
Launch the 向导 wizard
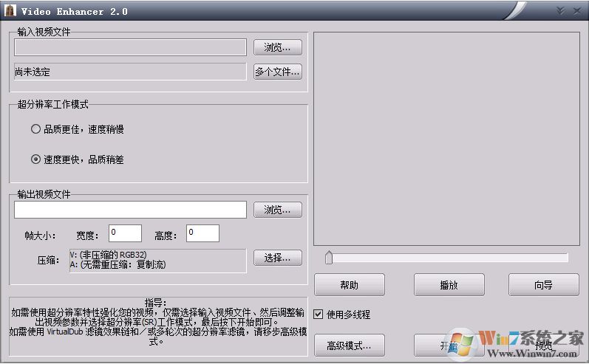(x=543, y=285)
